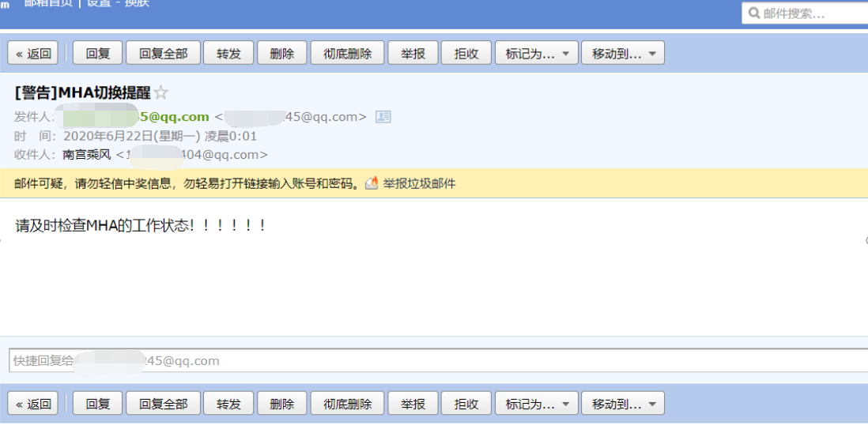This screenshot has height=429, width=868.
Task: Open the sender contact card icon
Action: coord(383,117)
